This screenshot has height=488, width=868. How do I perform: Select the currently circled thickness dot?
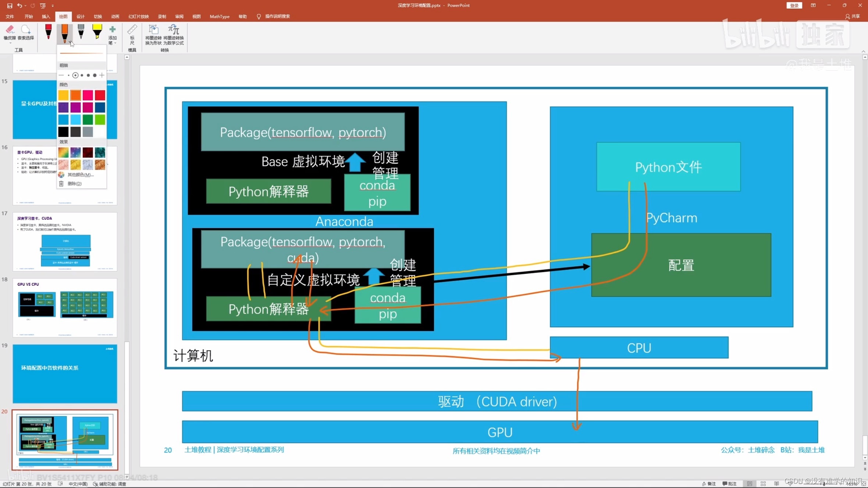pos(75,75)
